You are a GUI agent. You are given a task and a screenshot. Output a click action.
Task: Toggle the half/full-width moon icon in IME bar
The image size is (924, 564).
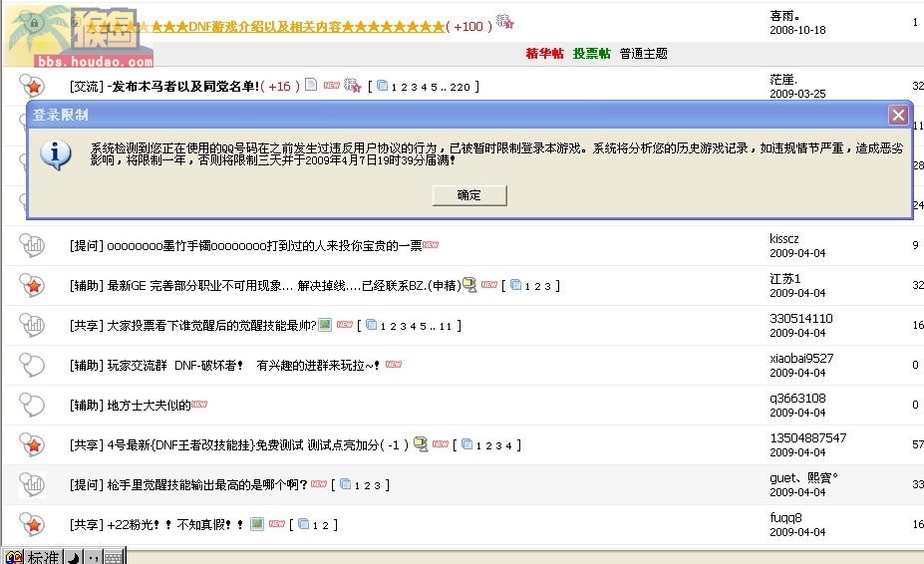[x=74, y=557]
